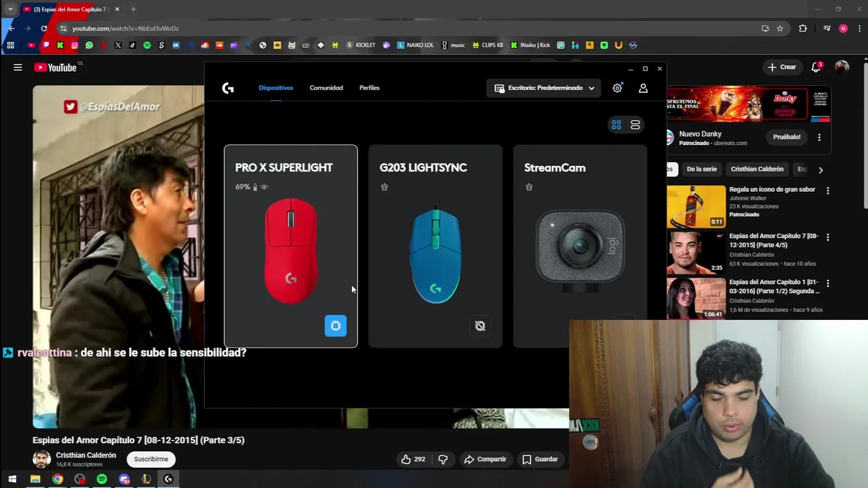
Task: Open G HUB user account icon
Action: [x=643, y=88]
